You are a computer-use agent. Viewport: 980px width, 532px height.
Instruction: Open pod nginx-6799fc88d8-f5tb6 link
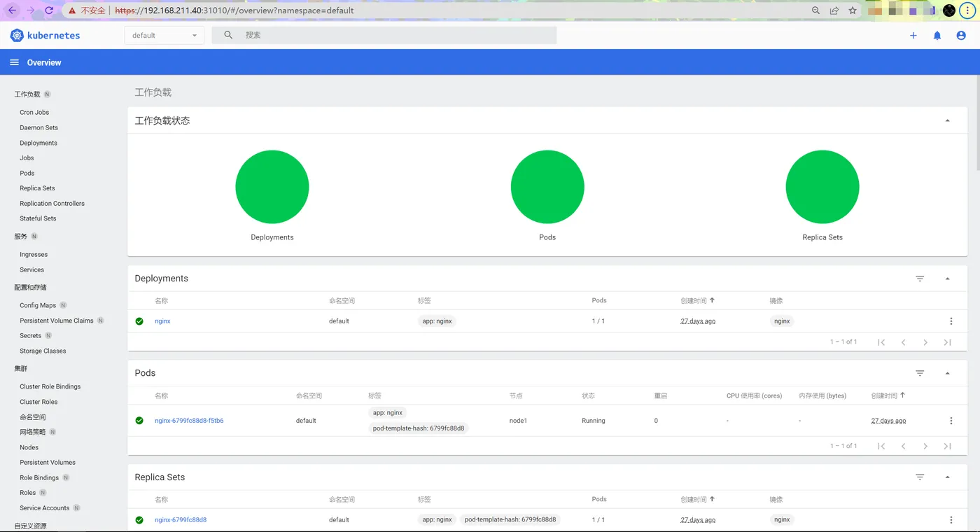(189, 421)
